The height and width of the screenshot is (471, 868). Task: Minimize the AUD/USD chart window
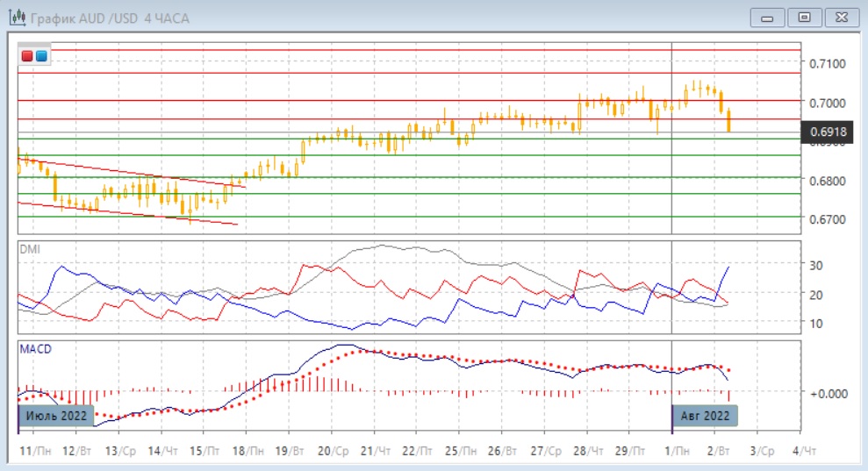(x=768, y=18)
